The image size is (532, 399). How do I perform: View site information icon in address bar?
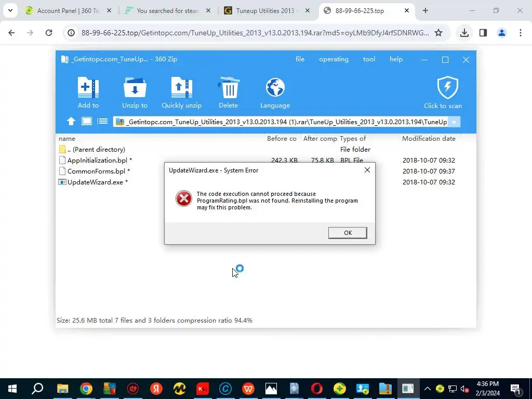pos(71,33)
